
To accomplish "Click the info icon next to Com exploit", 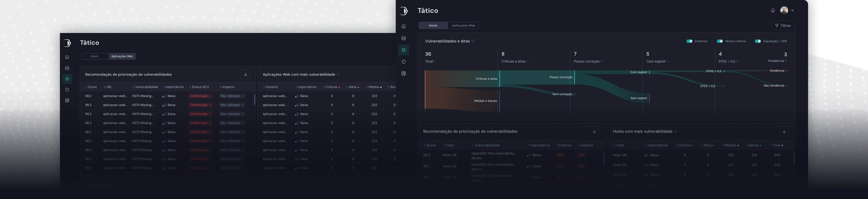I will tap(668, 62).
